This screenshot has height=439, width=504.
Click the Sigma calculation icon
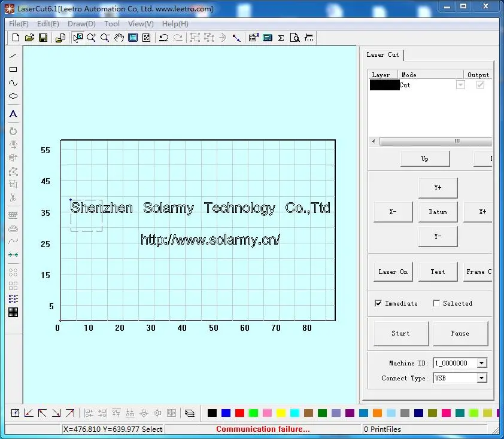(x=280, y=37)
